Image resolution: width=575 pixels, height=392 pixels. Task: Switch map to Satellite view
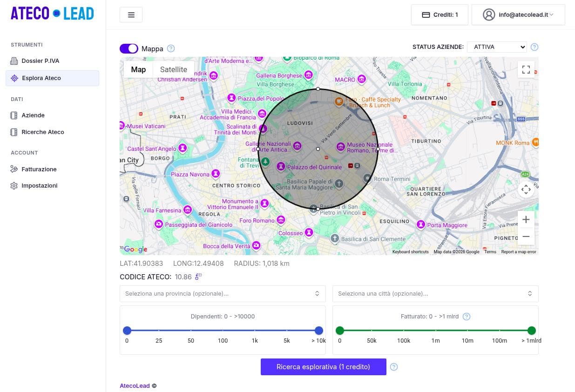(173, 70)
